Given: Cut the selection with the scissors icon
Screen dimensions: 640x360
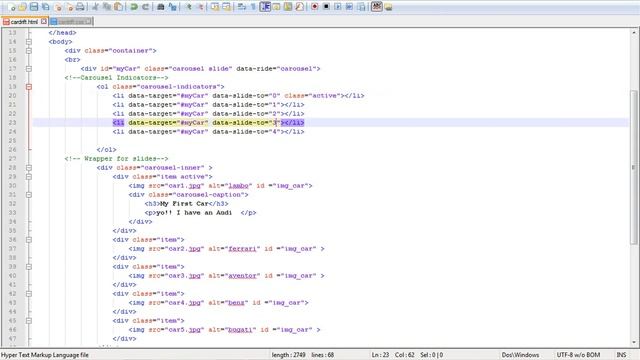Looking at the screenshot, I should 95,7.
